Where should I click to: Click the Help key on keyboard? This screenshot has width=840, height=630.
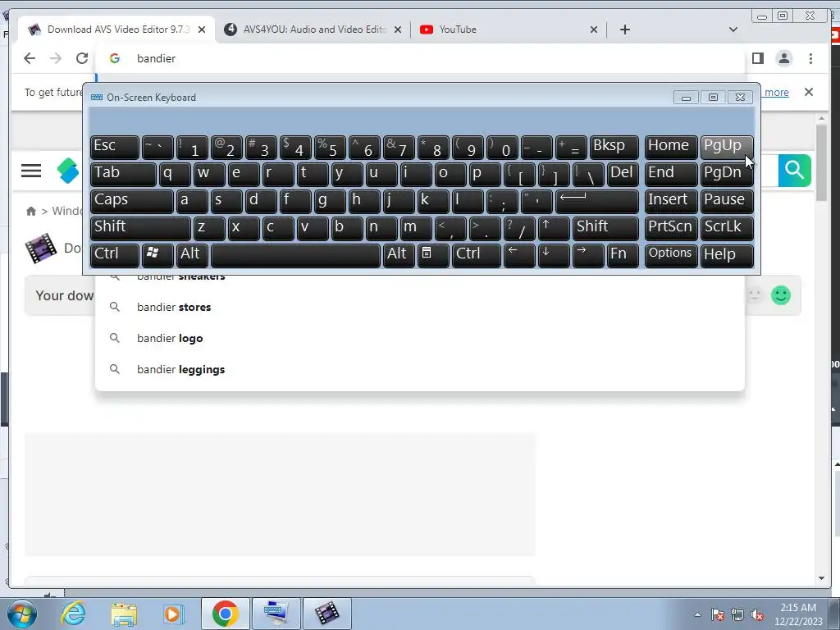click(727, 256)
